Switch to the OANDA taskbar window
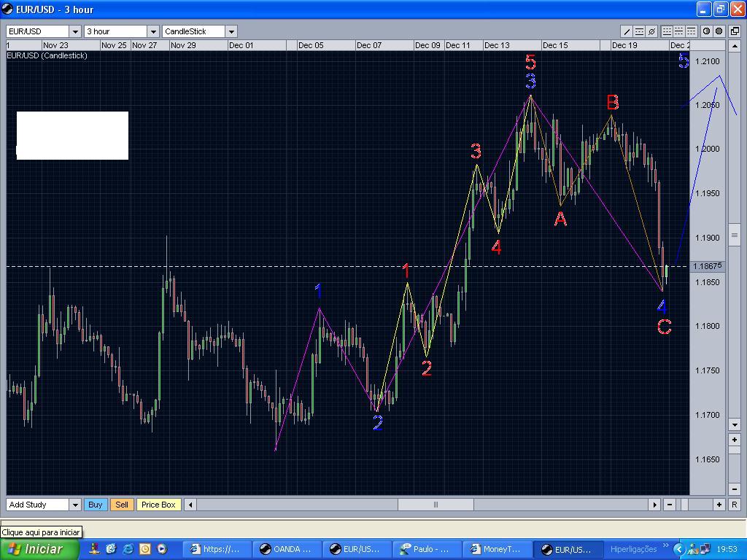The height and width of the screenshot is (560, 747). [x=287, y=548]
